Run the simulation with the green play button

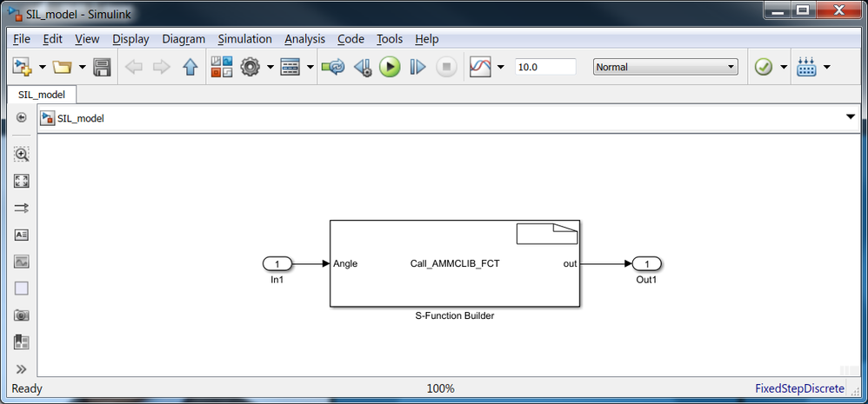(x=390, y=67)
